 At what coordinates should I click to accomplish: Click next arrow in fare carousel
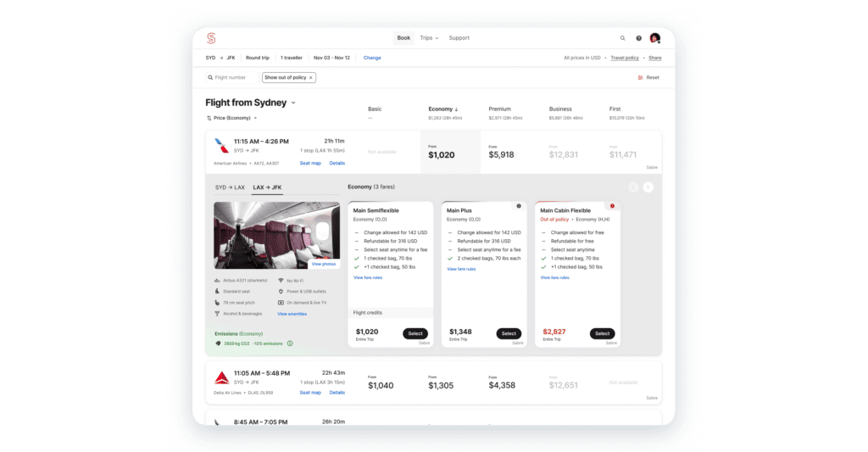648,187
